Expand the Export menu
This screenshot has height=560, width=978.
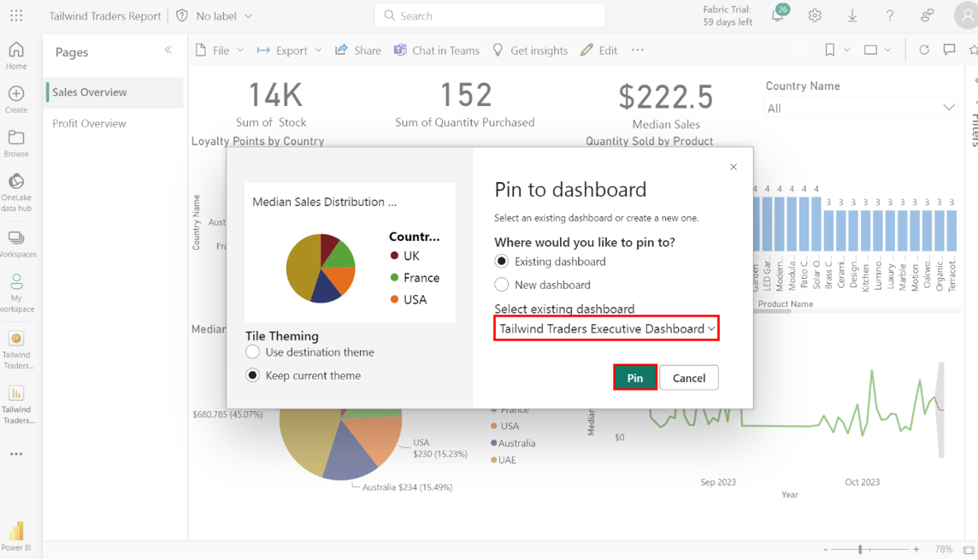click(x=289, y=50)
